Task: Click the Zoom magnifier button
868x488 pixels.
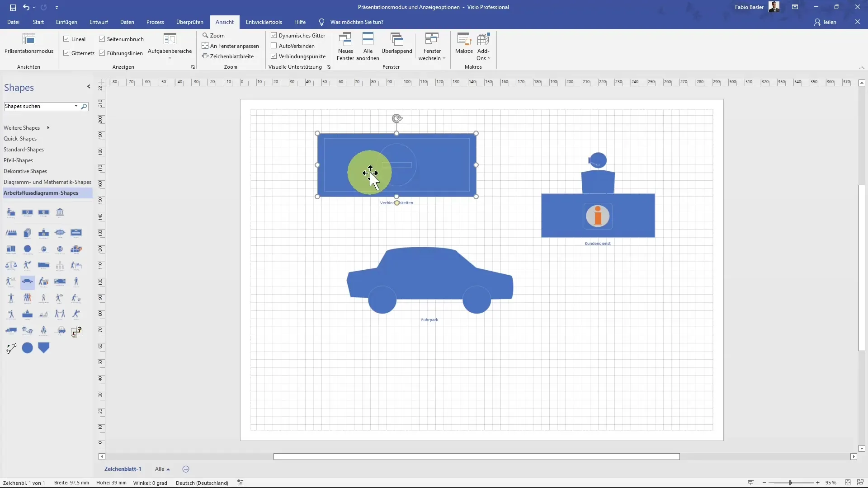Action: click(x=213, y=35)
